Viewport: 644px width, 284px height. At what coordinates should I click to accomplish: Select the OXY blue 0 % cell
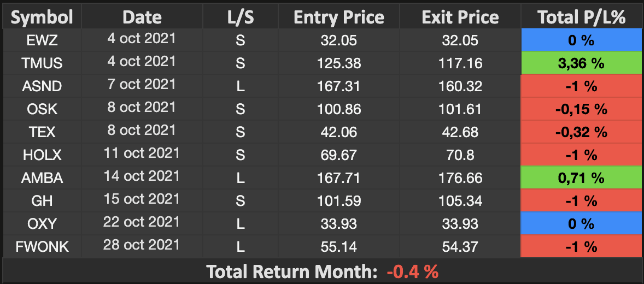(x=581, y=224)
